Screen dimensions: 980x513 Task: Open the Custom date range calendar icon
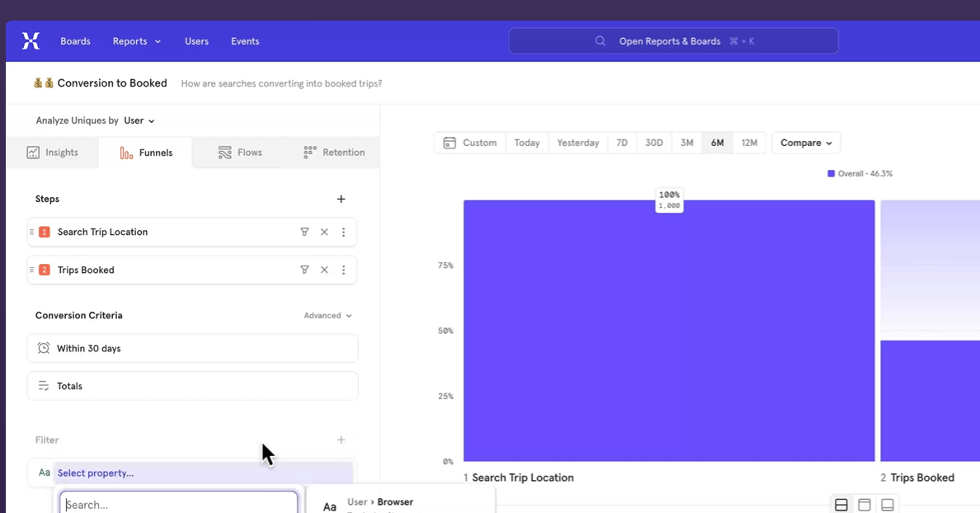tap(450, 142)
